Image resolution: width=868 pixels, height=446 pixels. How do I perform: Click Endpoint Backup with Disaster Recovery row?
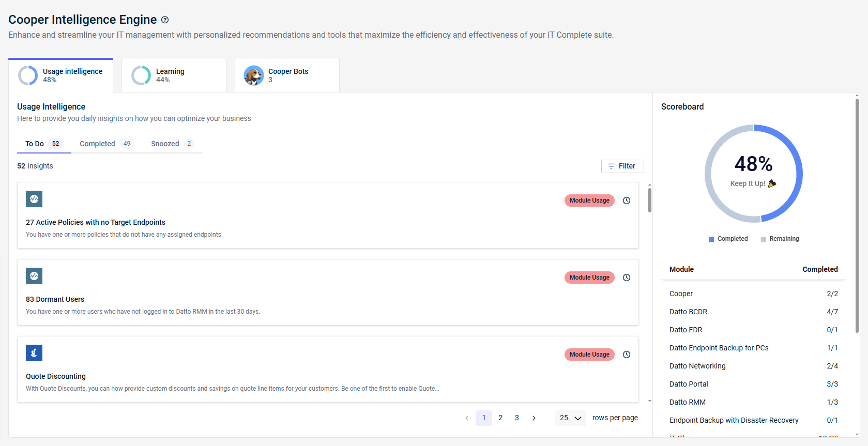[754, 420]
